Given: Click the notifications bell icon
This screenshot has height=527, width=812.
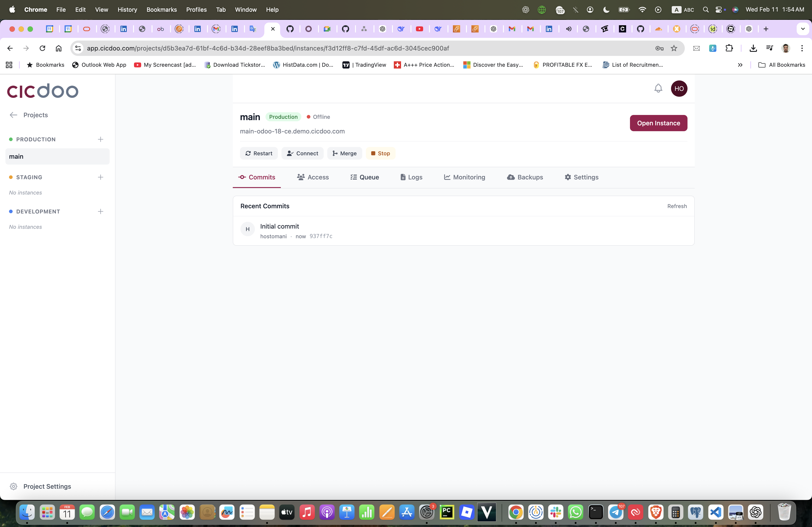Looking at the screenshot, I should point(658,89).
